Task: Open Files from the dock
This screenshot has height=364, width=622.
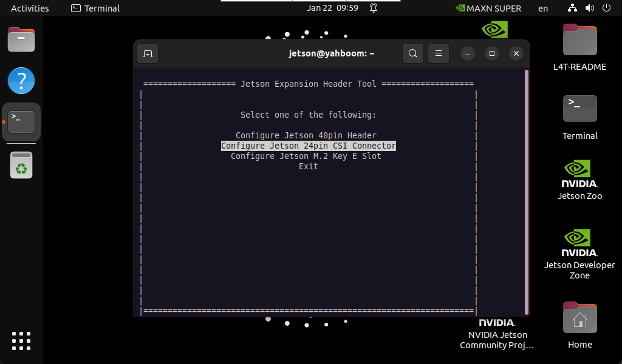Action: pyautogui.click(x=21, y=41)
